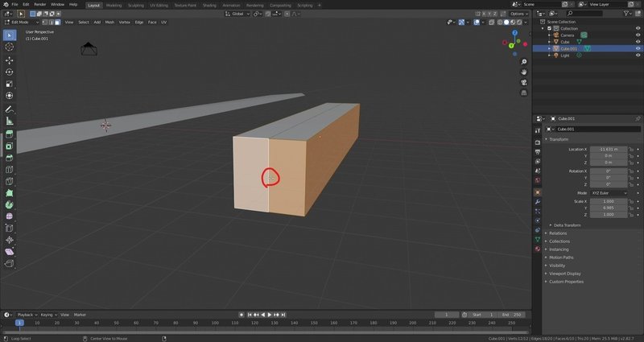The width and height of the screenshot is (644, 342).
Task: Select the Move tool
Action: point(9,60)
